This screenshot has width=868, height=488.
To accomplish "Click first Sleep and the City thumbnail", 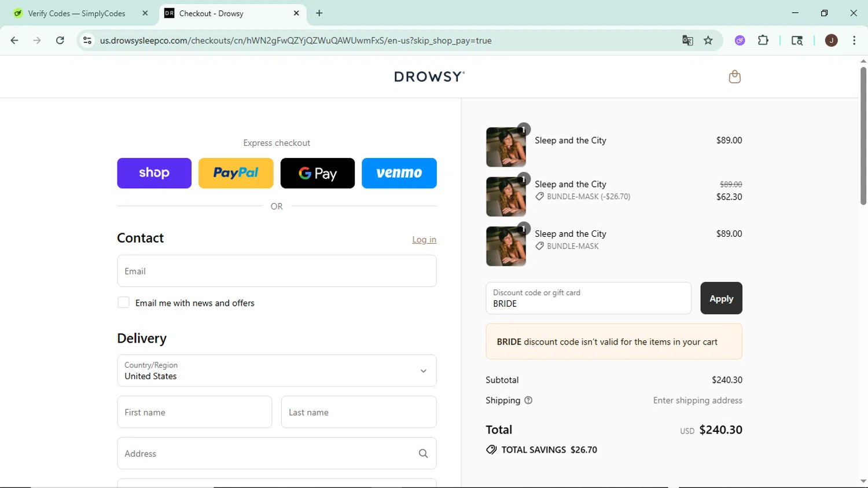I will pos(506,147).
